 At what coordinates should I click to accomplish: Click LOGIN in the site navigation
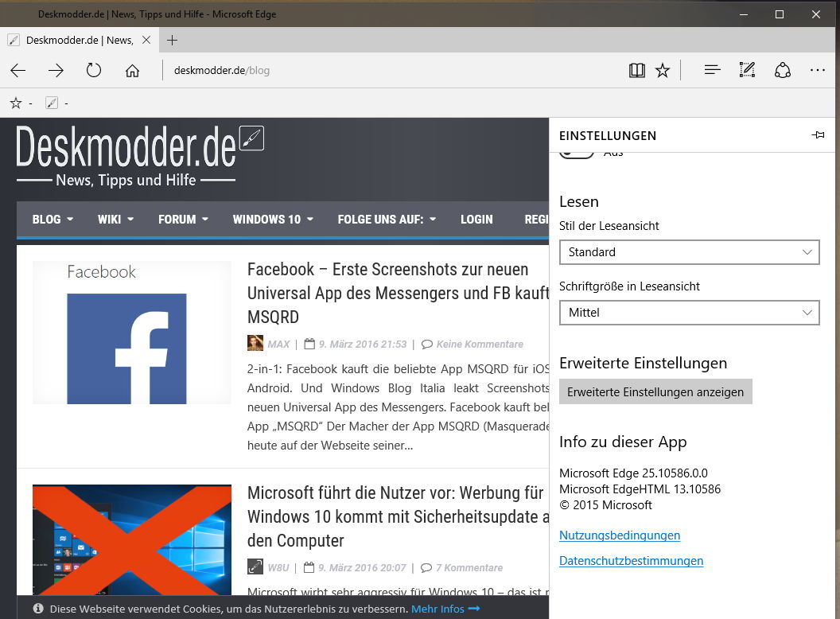tap(476, 219)
